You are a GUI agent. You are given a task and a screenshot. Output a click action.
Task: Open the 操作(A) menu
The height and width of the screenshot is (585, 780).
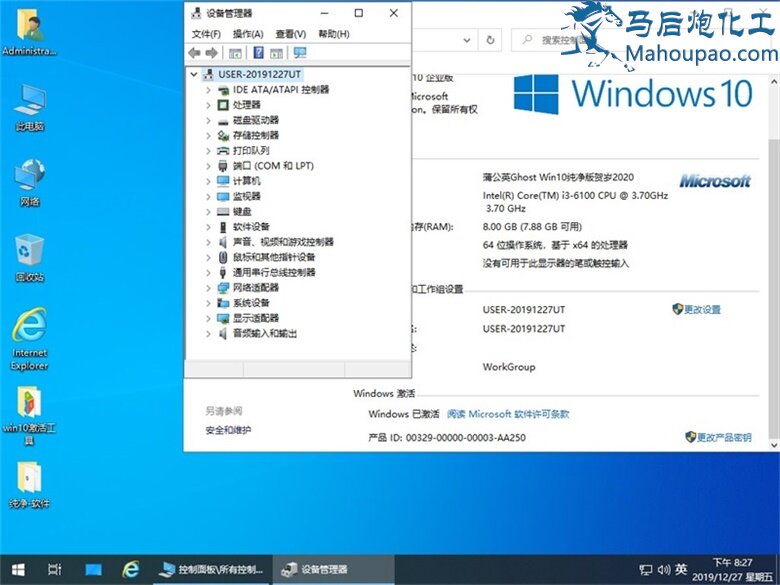point(248,34)
